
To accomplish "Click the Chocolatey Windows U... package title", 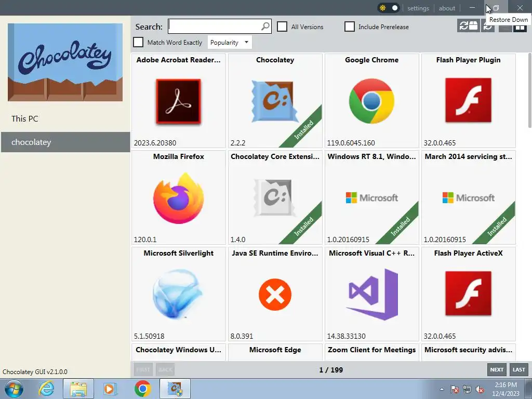I will (x=179, y=350).
